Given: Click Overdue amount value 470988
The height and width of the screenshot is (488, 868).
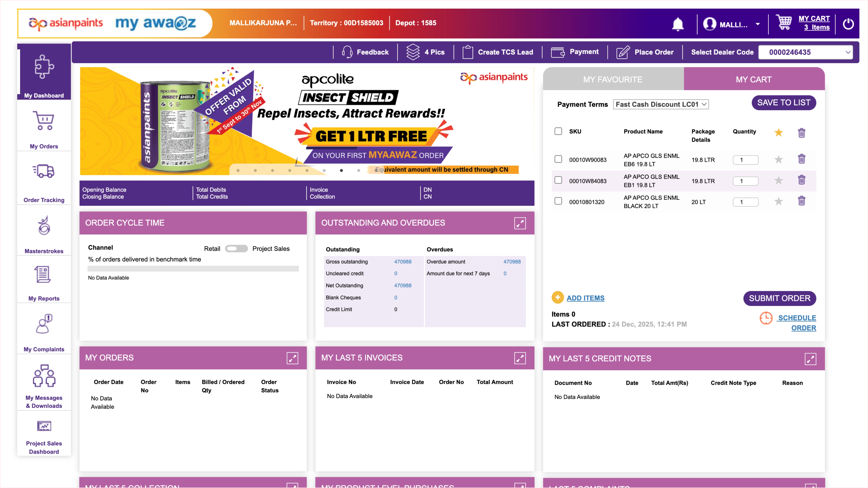Looking at the screenshot, I should (512, 262).
